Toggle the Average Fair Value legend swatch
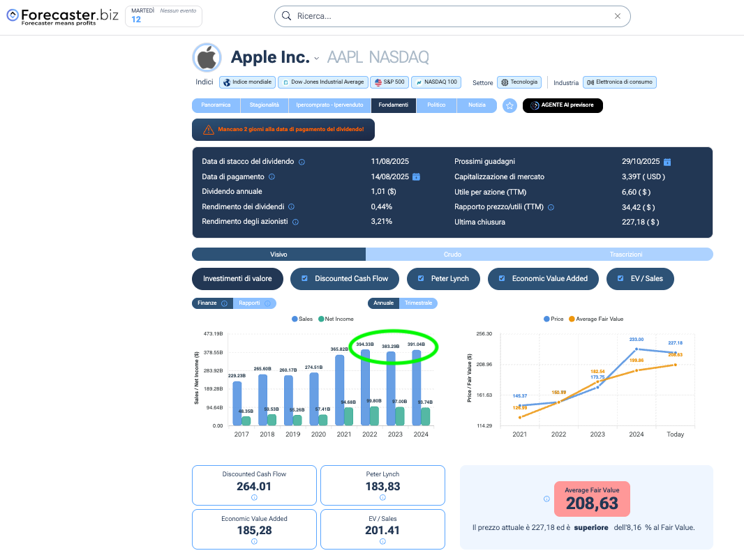 point(572,319)
